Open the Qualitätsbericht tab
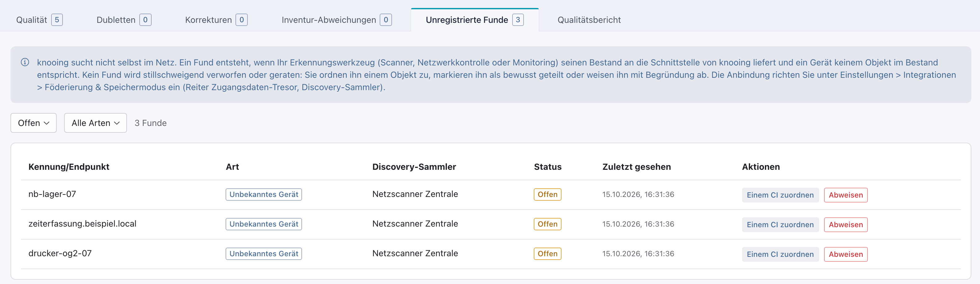This screenshot has height=284, width=980. 589,20
